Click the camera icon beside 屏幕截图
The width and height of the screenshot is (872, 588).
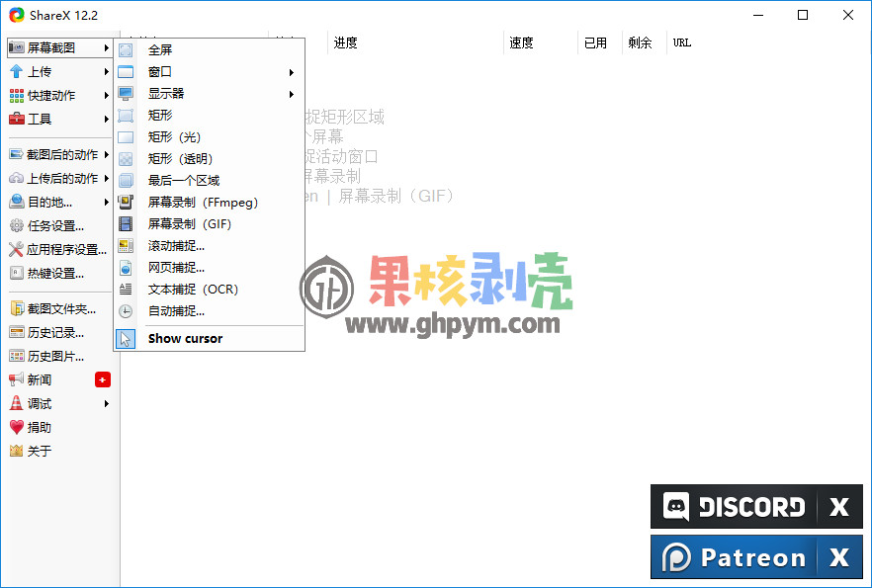click(17, 47)
